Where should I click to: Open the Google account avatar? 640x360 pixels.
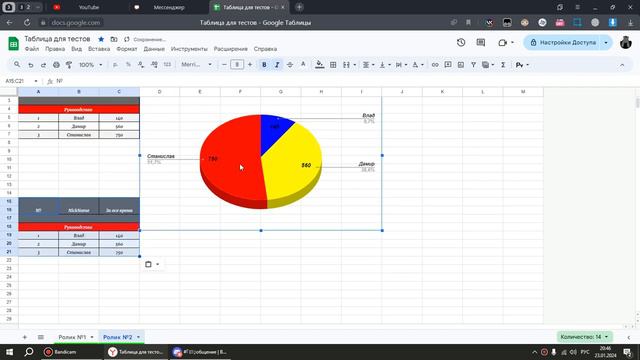(625, 42)
